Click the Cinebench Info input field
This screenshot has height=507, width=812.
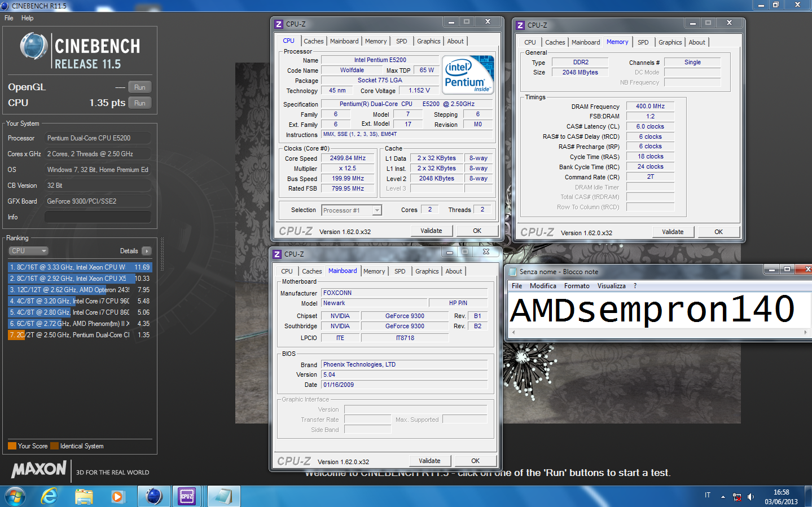click(98, 217)
